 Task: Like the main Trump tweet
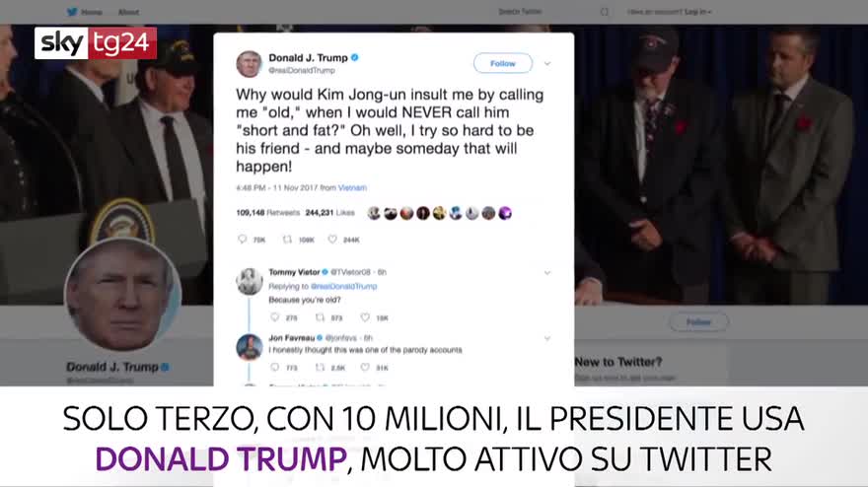tap(332, 240)
